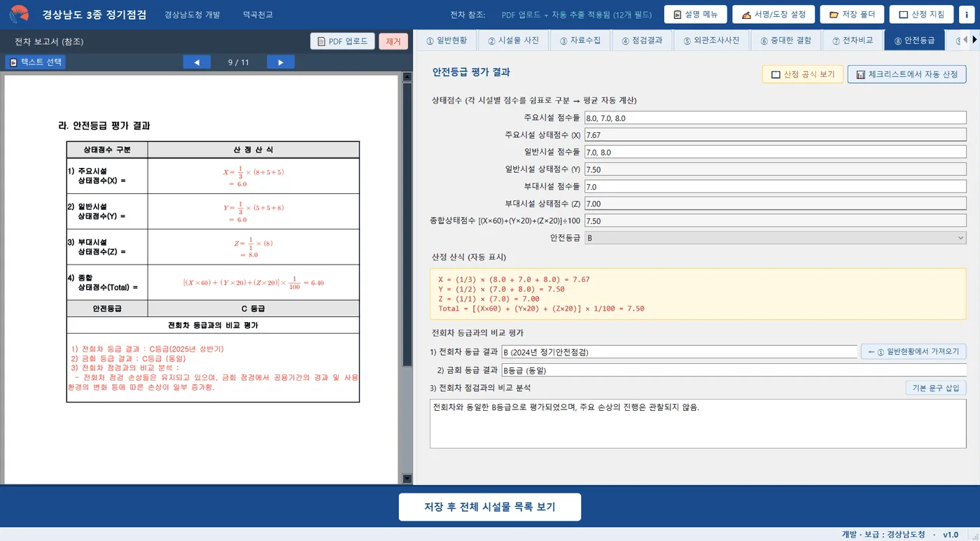
Task: Switch to the ② 시설물 사진 tab
Action: point(513,41)
